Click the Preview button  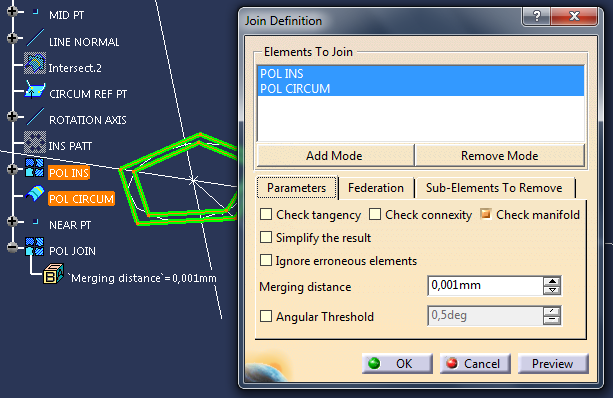553,364
